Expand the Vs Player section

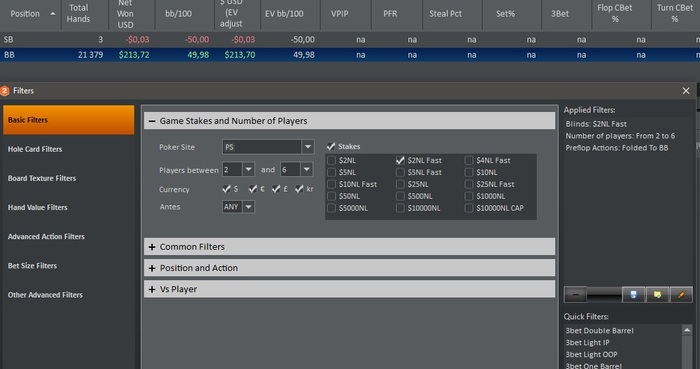(x=152, y=289)
